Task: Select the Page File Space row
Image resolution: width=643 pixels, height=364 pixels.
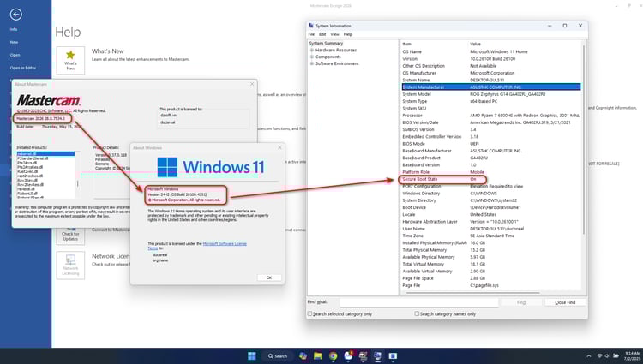Action: click(x=491, y=278)
